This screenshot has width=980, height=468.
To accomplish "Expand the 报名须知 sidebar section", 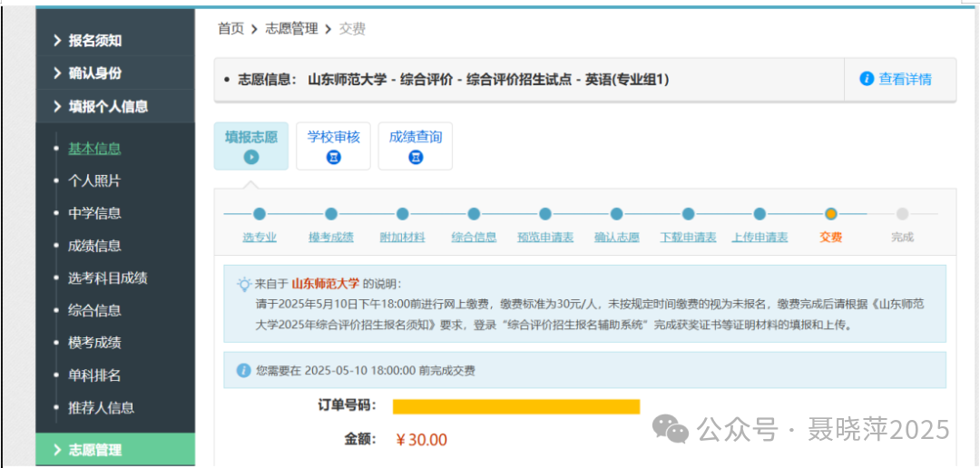I will point(115,41).
